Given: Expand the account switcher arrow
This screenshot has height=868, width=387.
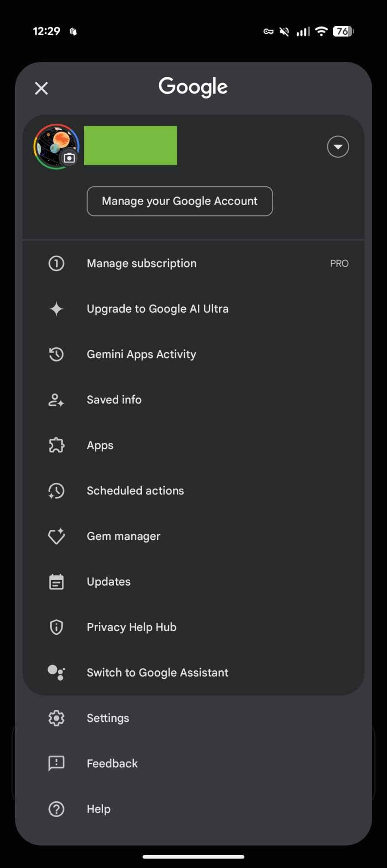Looking at the screenshot, I should pyautogui.click(x=338, y=147).
